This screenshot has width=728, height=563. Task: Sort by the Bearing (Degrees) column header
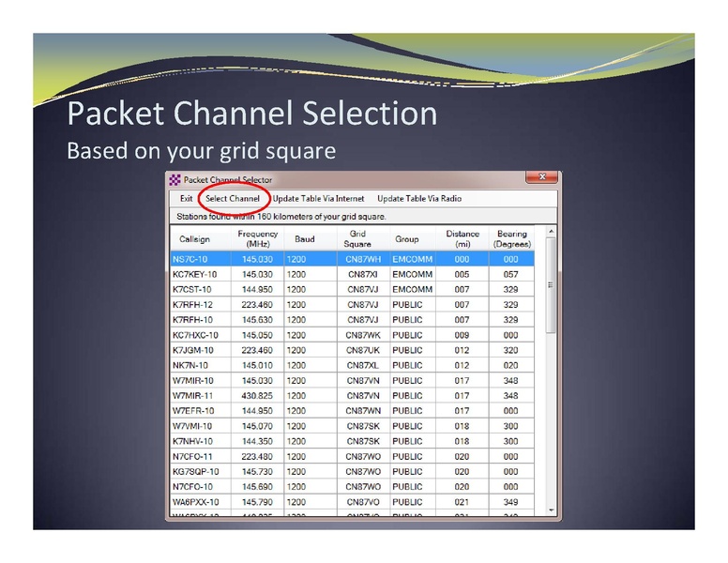click(511, 238)
